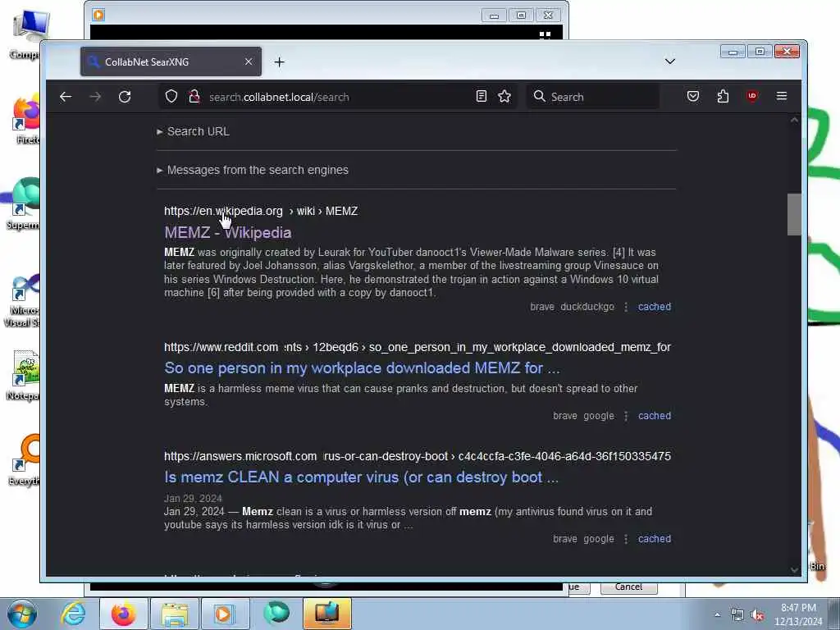Screen dimensions: 840x630
Task: Open Notepad++ desktop shortcut
Action: [x=24, y=376]
